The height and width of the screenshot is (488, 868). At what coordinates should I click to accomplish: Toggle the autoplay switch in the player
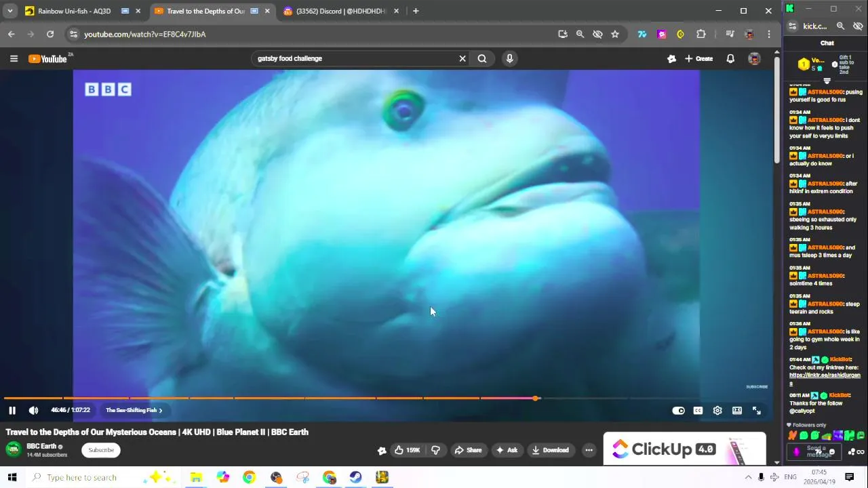pos(678,410)
